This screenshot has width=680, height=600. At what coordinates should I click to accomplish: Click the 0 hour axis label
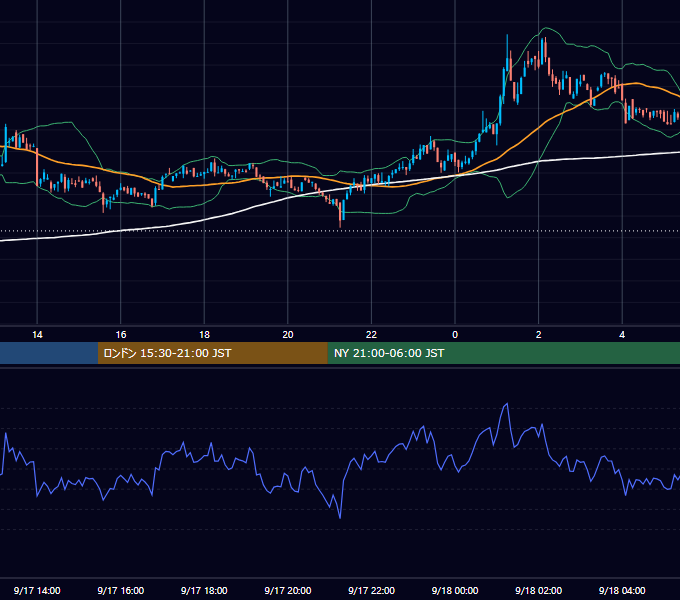pyautogui.click(x=455, y=335)
